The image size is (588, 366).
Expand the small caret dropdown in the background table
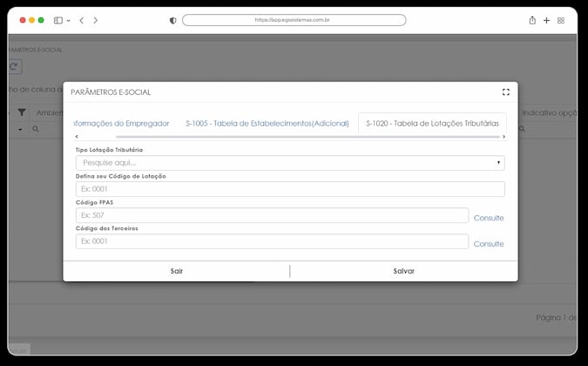tap(20, 129)
